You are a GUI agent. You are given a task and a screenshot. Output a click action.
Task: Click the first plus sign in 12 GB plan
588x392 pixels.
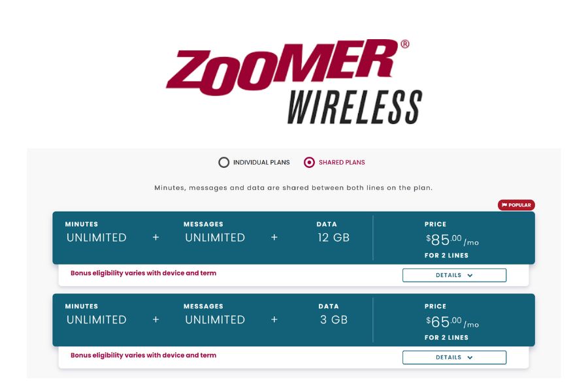click(x=155, y=238)
